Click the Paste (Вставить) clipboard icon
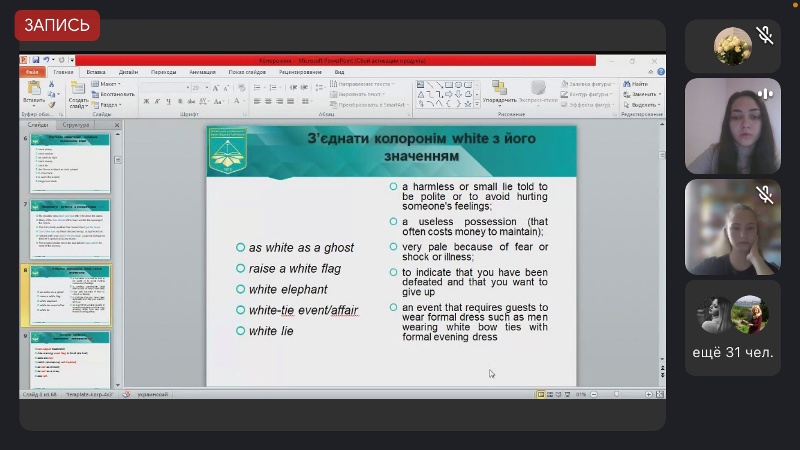 coord(33,89)
